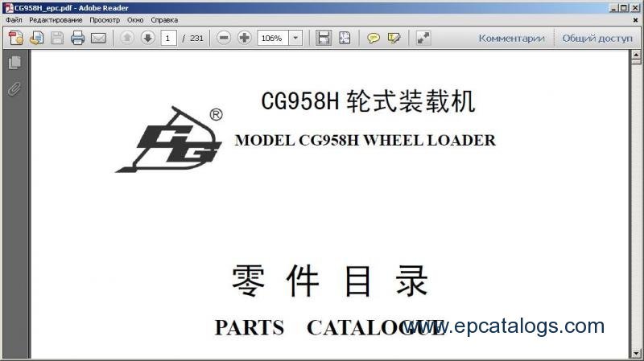Click the zoom percentage field 106%
Screen dimensions: 644x361
(x=273, y=38)
